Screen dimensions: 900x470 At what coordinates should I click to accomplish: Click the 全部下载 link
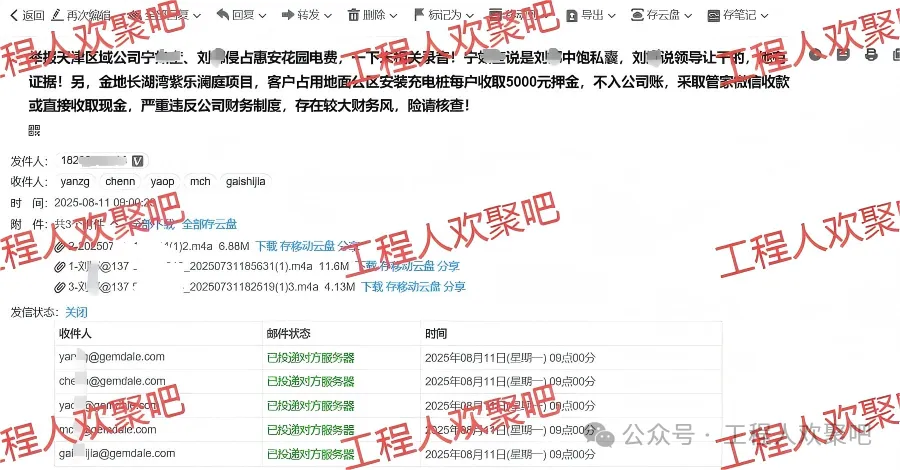(x=153, y=224)
